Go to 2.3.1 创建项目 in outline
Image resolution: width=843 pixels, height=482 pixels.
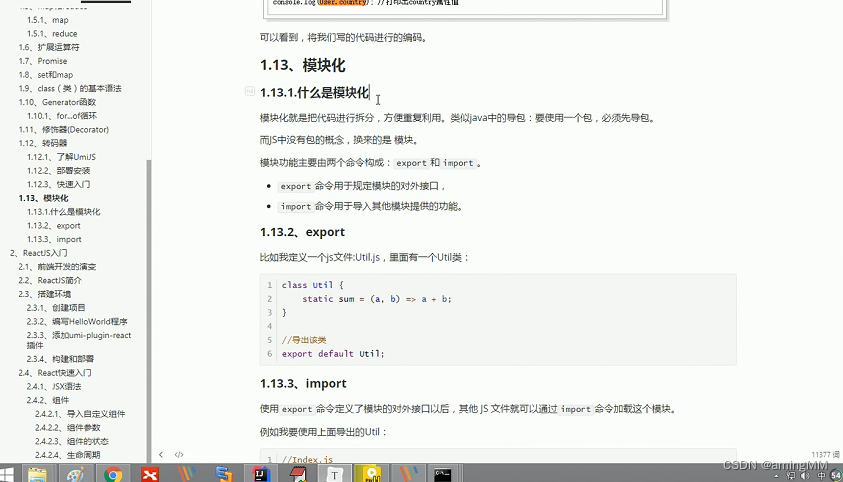[x=56, y=308]
